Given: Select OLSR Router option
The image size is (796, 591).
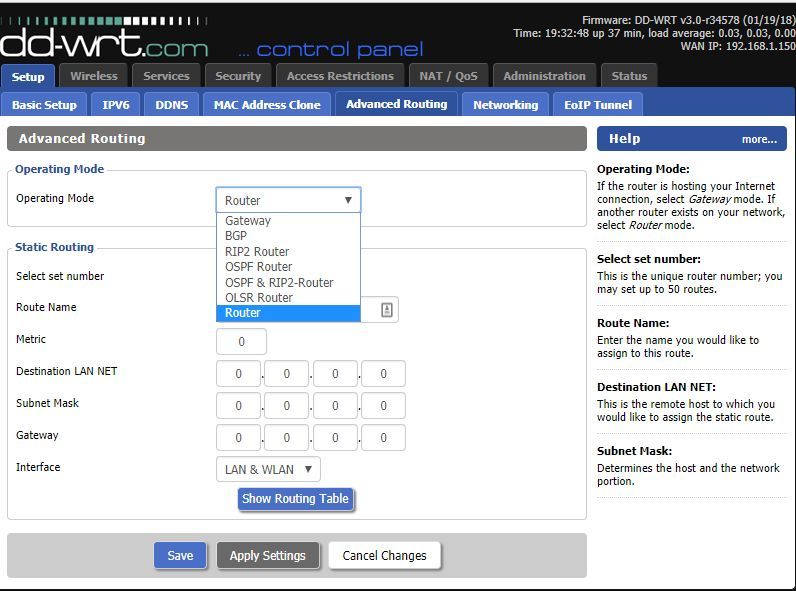Looking at the screenshot, I should [288, 298].
